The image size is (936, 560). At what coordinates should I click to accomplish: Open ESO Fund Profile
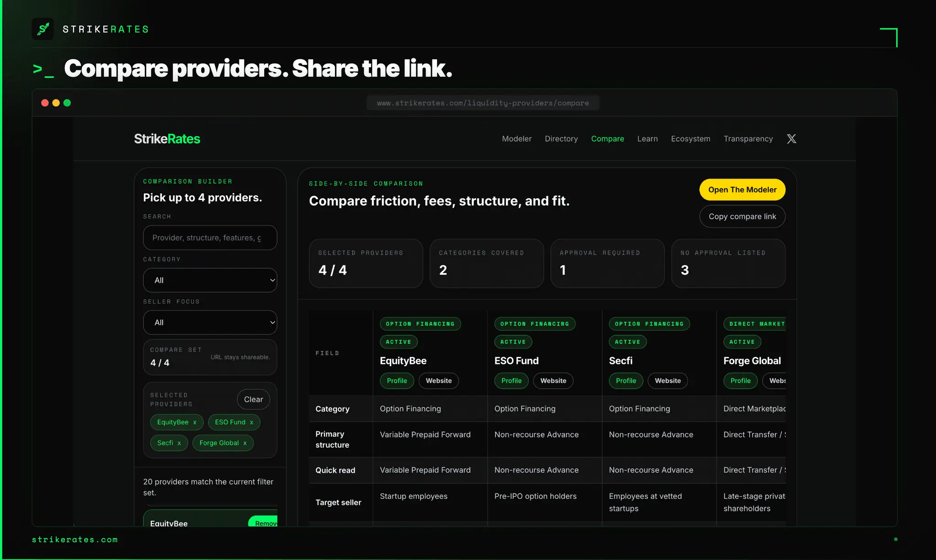[511, 381]
